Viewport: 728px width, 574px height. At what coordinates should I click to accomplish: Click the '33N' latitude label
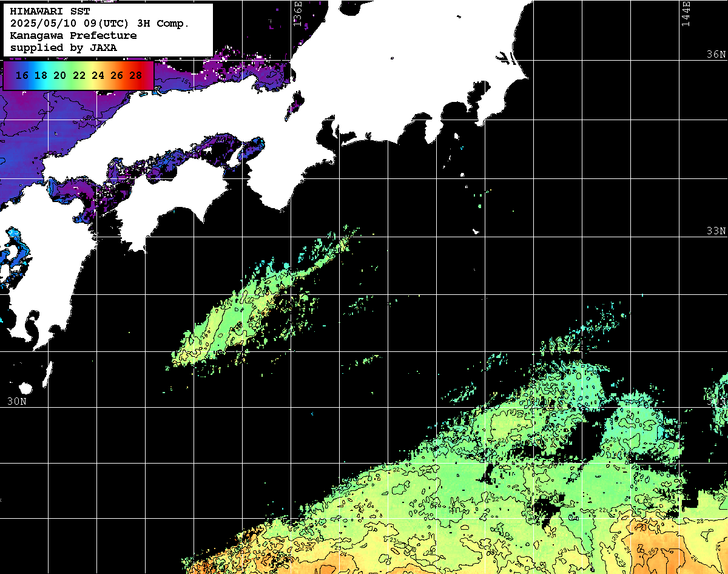click(716, 231)
